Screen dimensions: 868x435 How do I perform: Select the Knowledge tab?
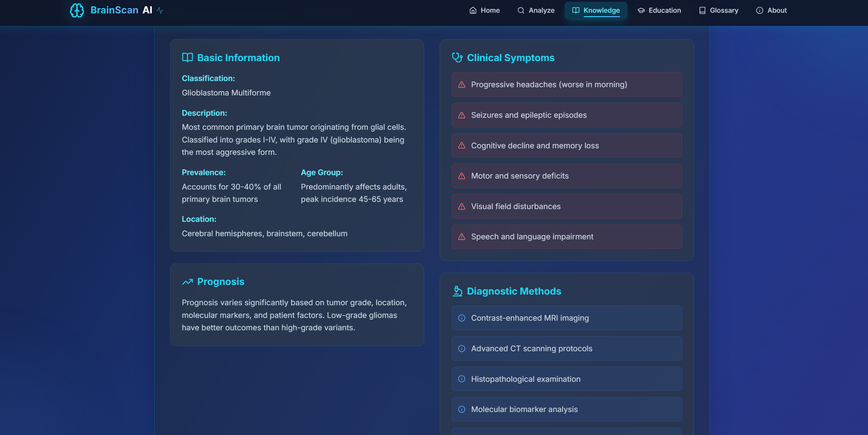(x=596, y=10)
